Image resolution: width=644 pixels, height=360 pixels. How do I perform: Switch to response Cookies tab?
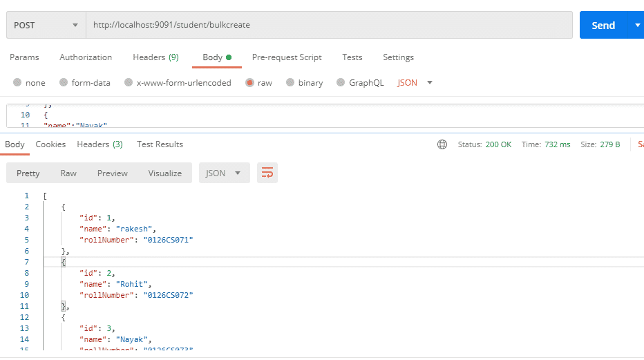(x=50, y=144)
